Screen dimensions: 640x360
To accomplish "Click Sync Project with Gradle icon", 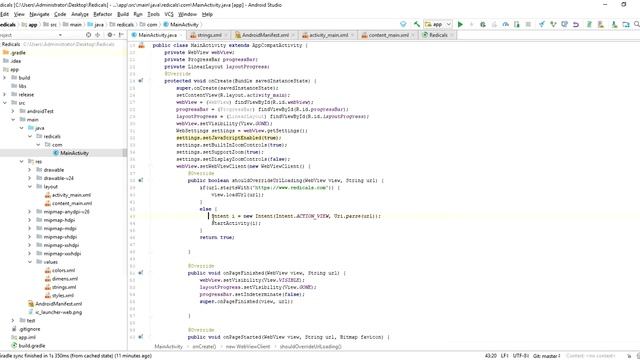I will click(589, 24).
